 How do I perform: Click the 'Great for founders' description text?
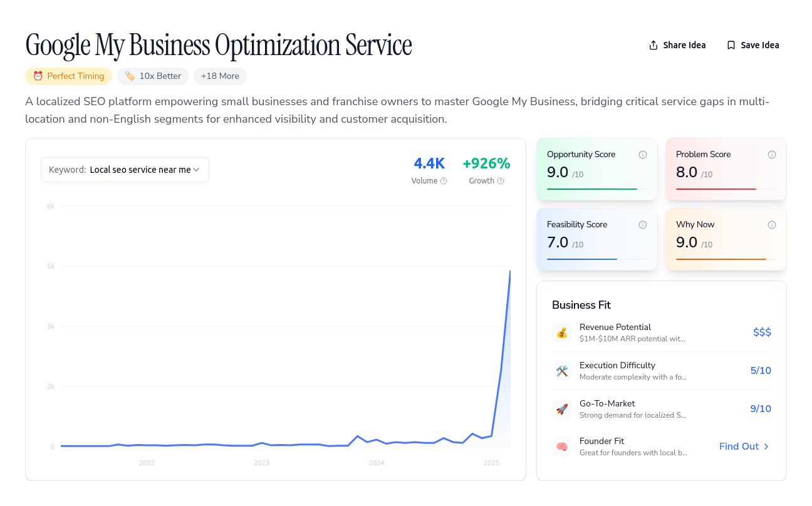(633, 453)
